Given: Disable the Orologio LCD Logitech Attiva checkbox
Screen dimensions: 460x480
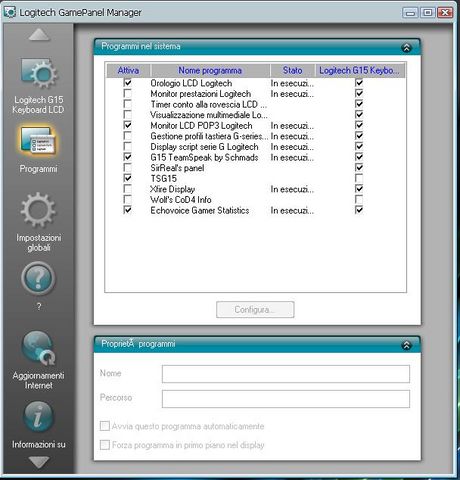Looking at the screenshot, I should point(127,82).
